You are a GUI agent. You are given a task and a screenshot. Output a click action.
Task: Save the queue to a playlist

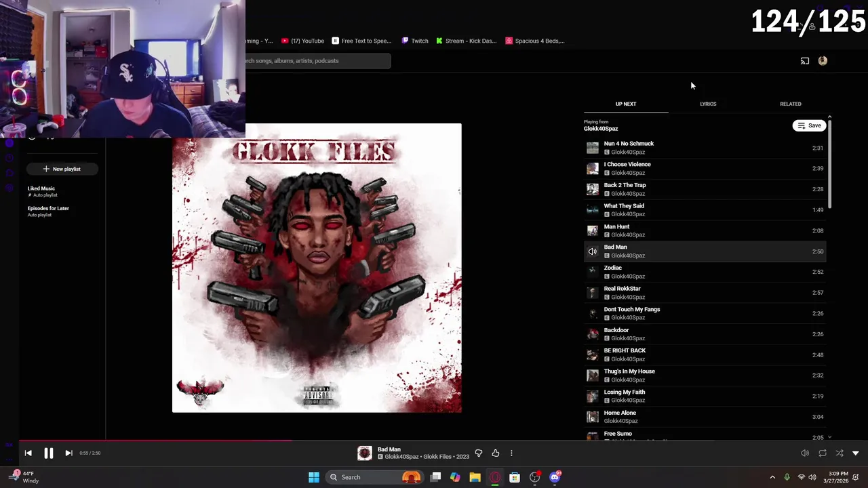point(809,125)
